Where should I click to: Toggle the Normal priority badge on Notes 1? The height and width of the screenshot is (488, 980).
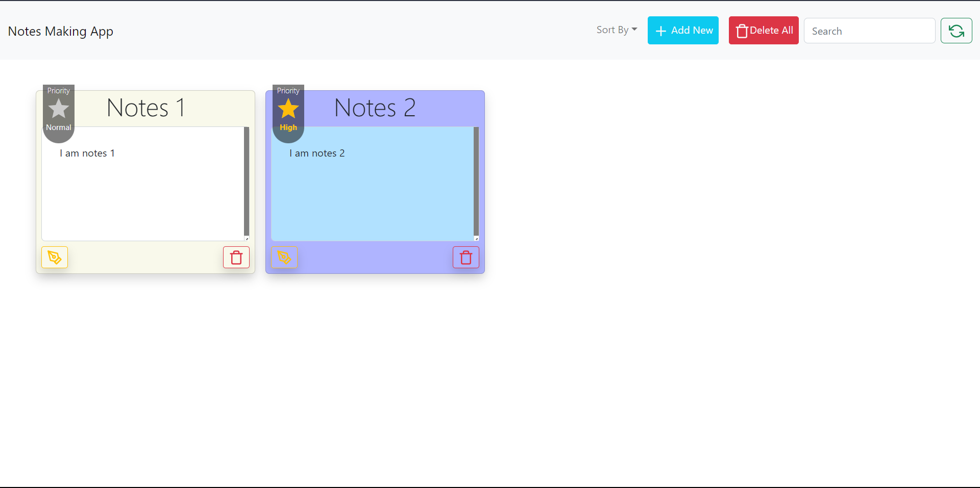click(58, 127)
